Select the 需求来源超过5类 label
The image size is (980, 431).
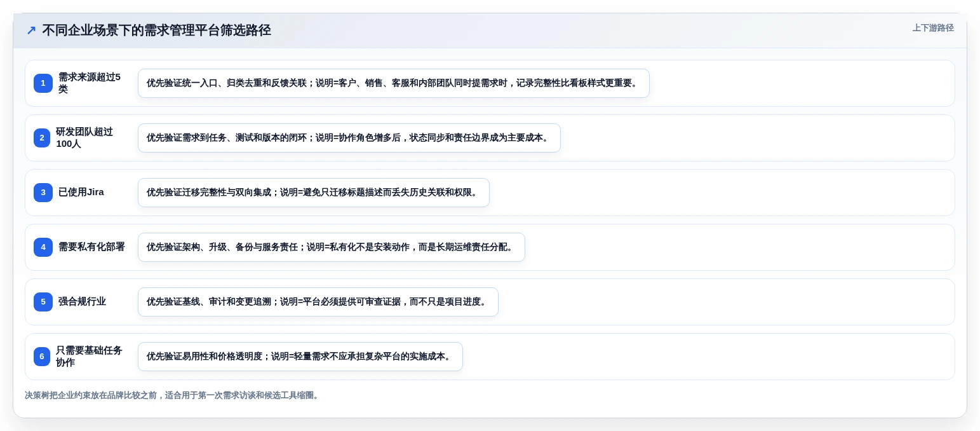tap(90, 83)
